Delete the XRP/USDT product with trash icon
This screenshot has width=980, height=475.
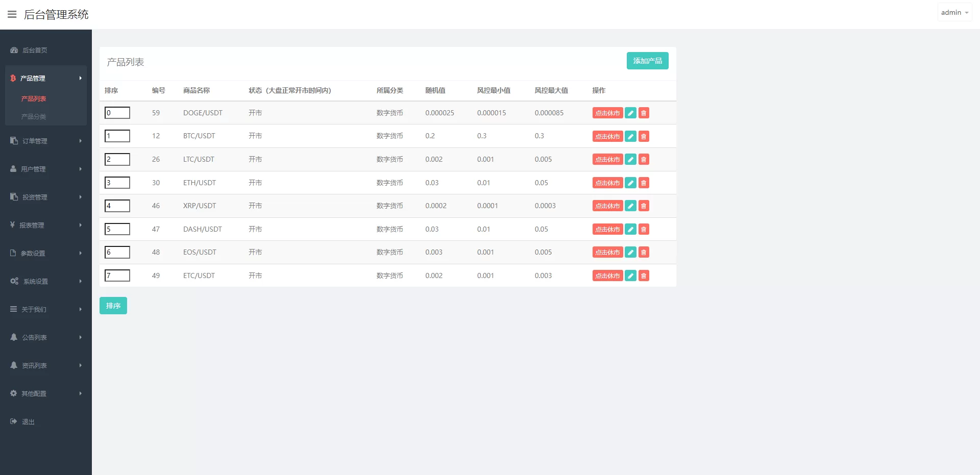click(x=644, y=206)
